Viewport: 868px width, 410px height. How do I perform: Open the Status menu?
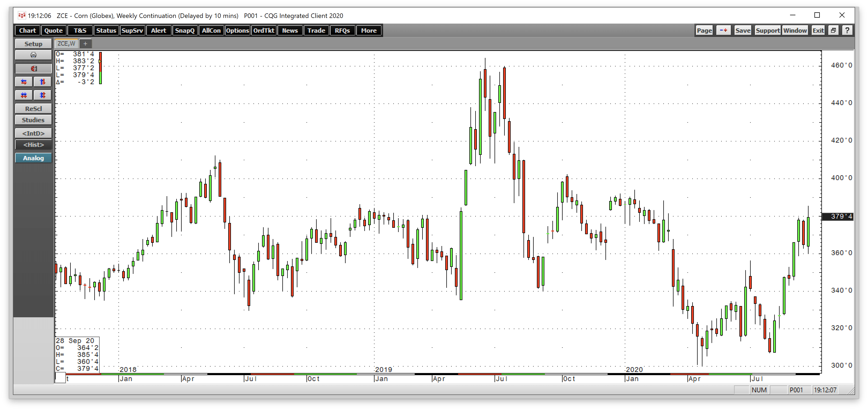106,30
